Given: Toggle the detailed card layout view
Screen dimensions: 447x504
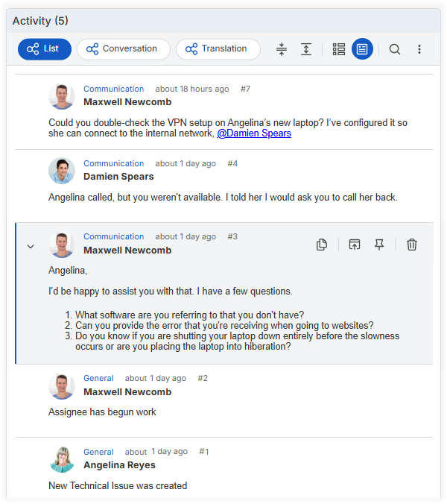Looking at the screenshot, I should pyautogui.click(x=362, y=49).
